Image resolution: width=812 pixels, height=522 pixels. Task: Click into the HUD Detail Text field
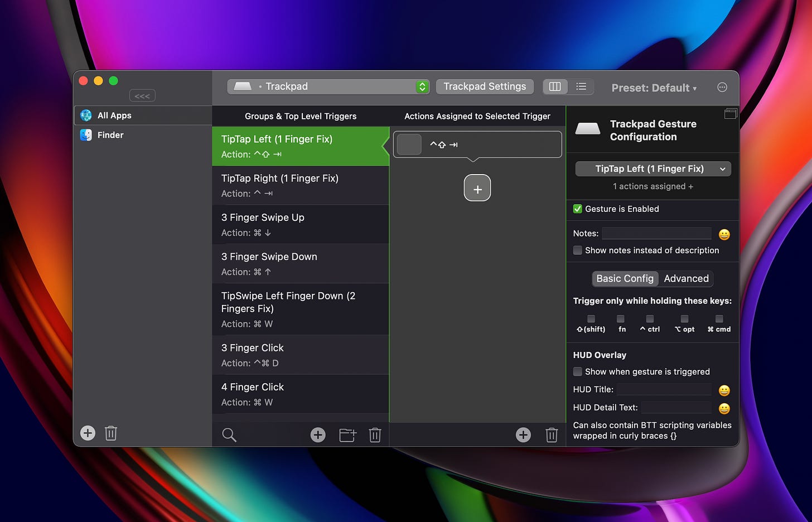[x=676, y=407]
